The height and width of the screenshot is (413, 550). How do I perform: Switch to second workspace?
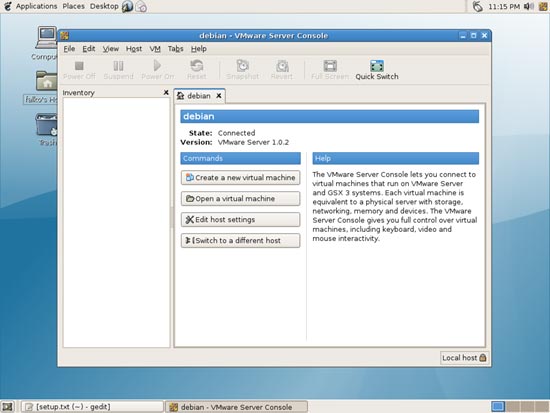[x=513, y=407]
